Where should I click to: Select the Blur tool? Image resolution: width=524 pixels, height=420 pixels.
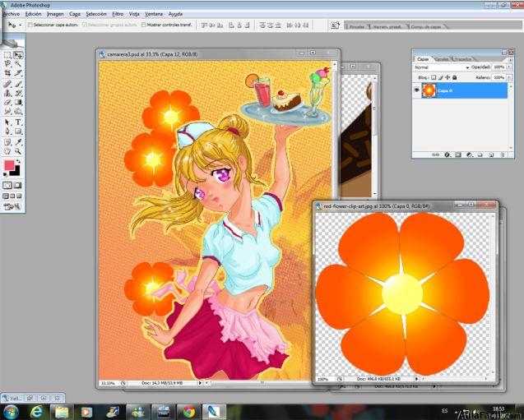(7, 111)
